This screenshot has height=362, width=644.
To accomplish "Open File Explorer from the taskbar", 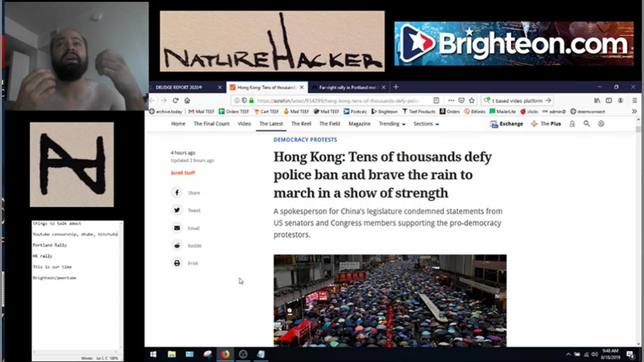I will pos(172,354).
